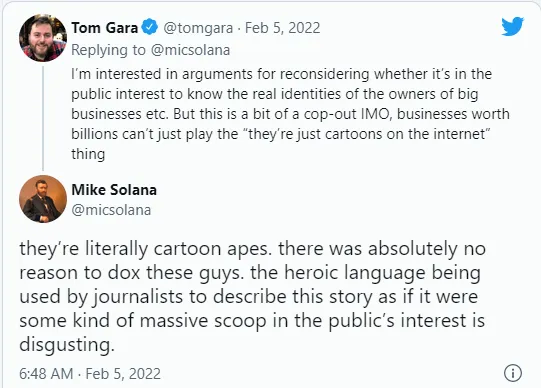This screenshot has height=388, width=541.
Task: Open the @tomgara handle link
Action: pyautogui.click(x=198, y=28)
